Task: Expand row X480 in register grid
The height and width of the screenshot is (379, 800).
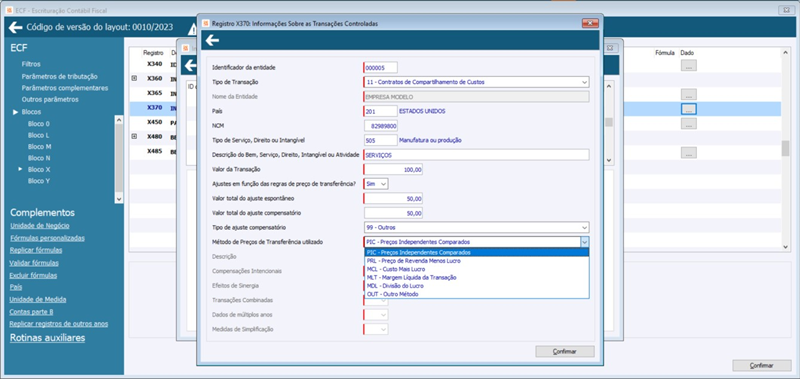Action: 135,136
